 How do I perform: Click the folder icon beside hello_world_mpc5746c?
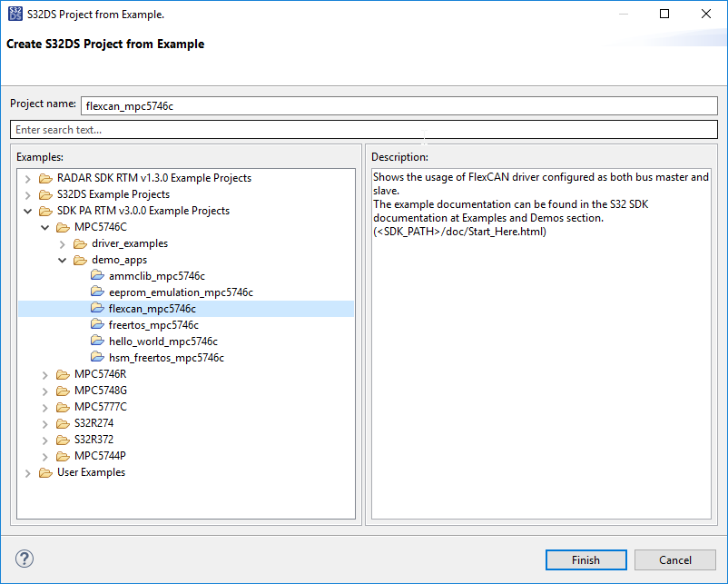(97, 341)
